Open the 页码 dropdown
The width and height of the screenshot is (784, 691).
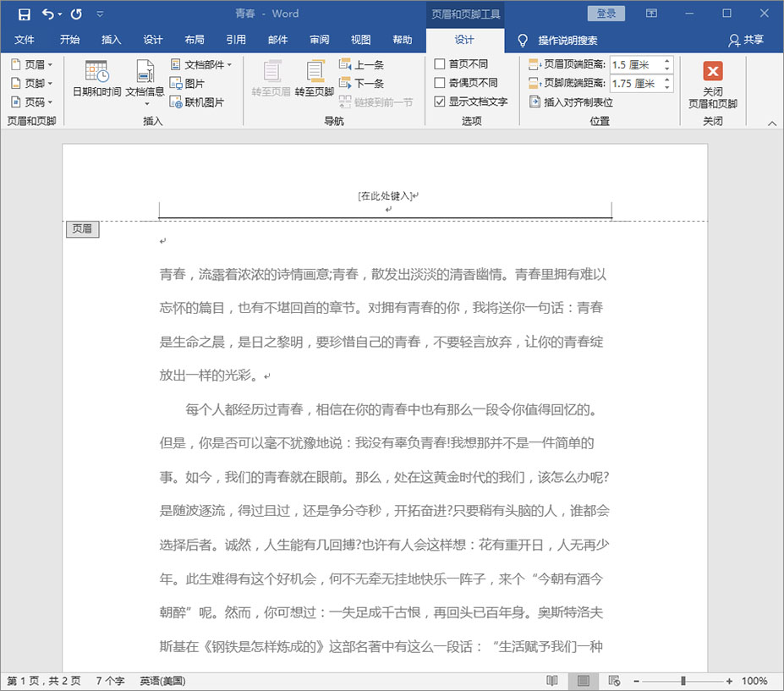(32, 102)
